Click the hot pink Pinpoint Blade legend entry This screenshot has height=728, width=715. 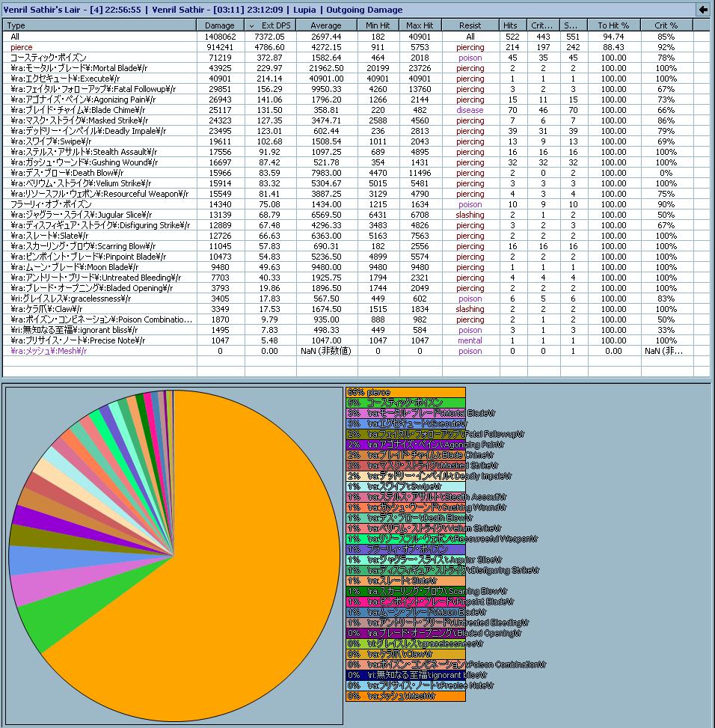(x=405, y=602)
